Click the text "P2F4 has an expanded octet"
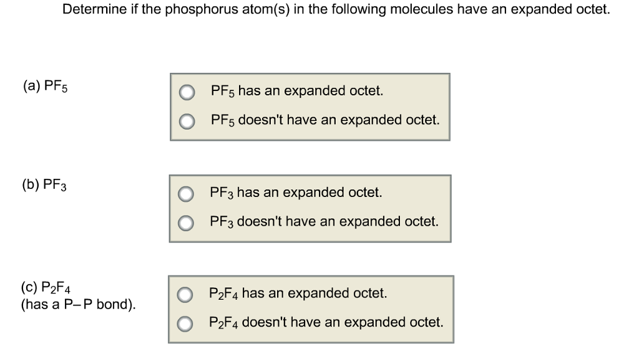 click(x=298, y=293)
